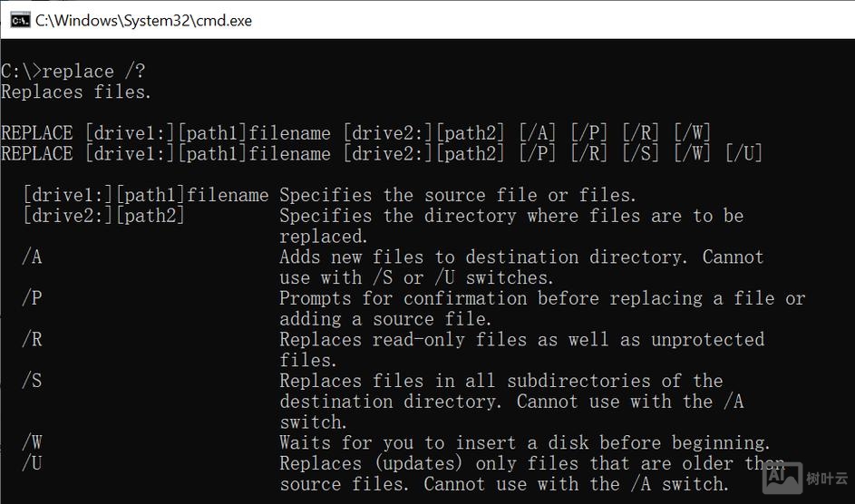Viewport: 855px width, 504px height.
Task: Click the /S switch in the options list
Action: tap(32, 381)
